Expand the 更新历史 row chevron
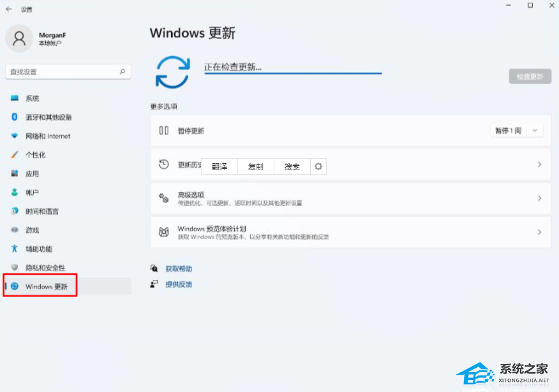The image size is (559, 392). (x=539, y=164)
